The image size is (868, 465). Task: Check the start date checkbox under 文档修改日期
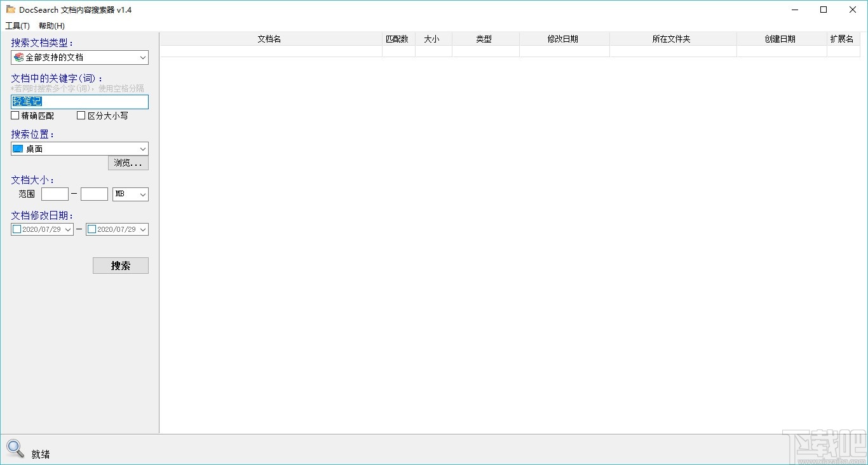pyautogui.click(x=16, y=229)
